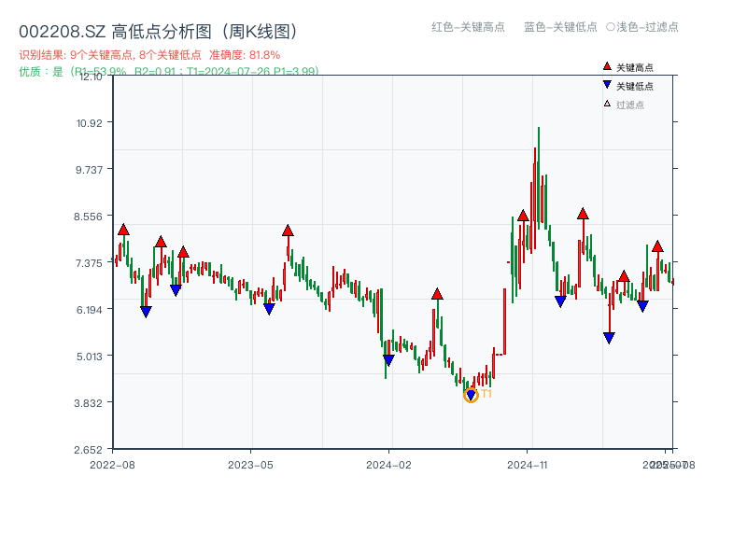Screen dimensions: 747x560
Task: Select the rightmost blue key-low triangle marker
Action: pyautogui.click(x=642, y=304)
